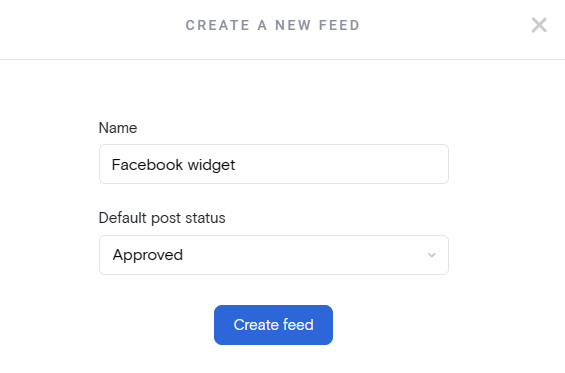Click the 'Default post status' label
This screenshot has width=565, height=373.
pyautogui.click(x=162, y=218)
